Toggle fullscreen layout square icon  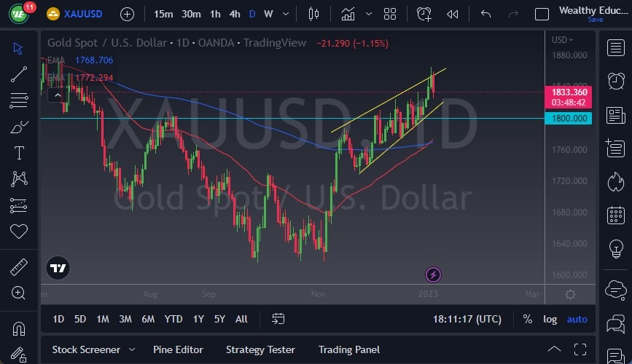click(542, 15)
